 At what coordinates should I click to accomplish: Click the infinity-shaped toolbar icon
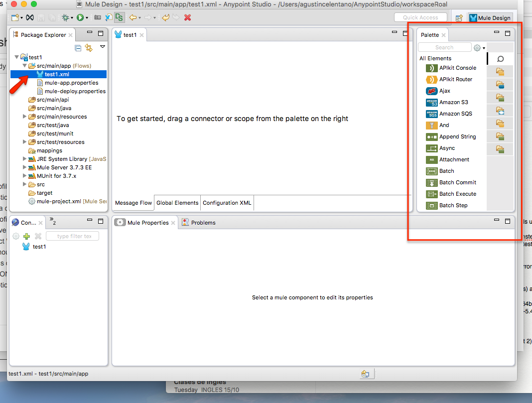click(30, 17)
